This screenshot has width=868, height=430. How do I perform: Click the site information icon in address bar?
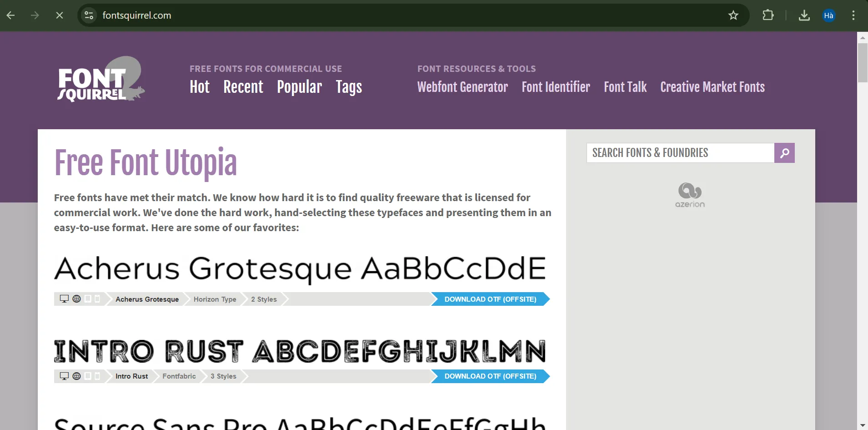(89, 15)
